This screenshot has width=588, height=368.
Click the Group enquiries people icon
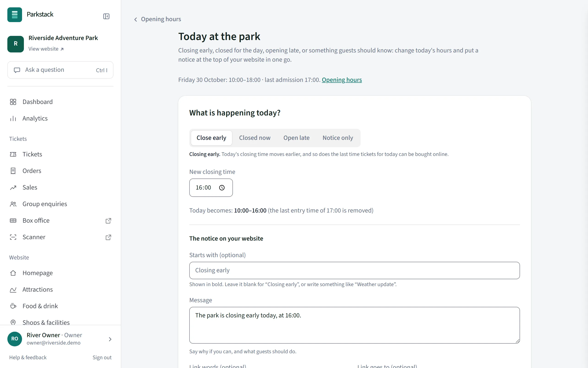point(13,204)
